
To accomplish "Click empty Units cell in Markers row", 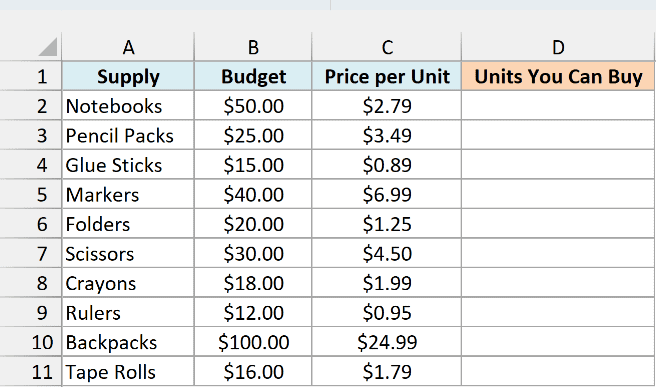I will pyautogui.click(x=559, y=194).
